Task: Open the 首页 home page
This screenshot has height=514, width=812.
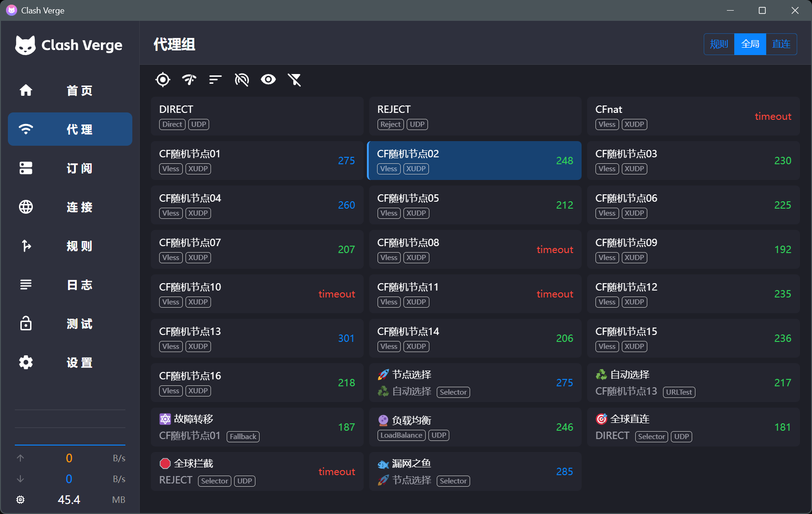Action: tap(70, 90)
